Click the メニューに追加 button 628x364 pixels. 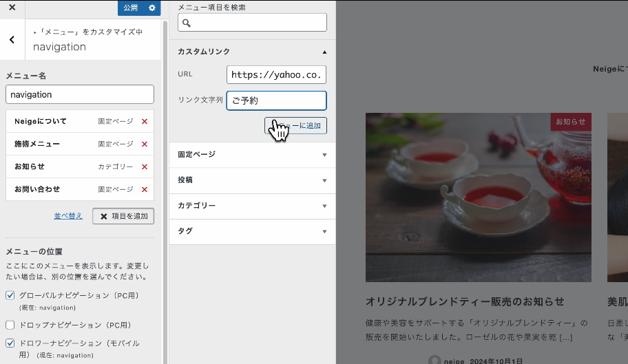(295, 126)
